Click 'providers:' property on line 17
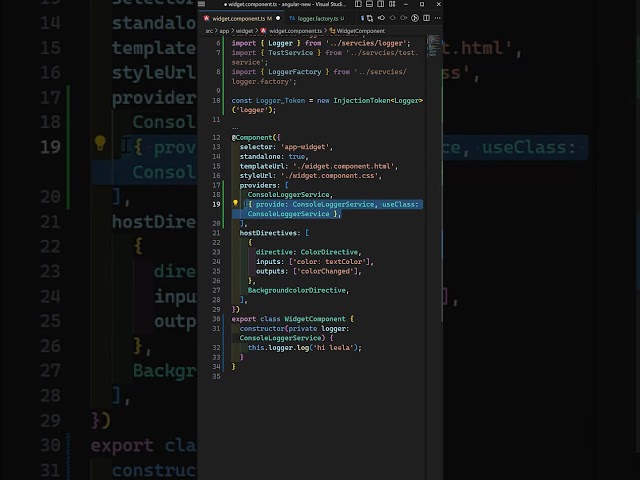The image size is (640, 480). click(x=260, y=186)
